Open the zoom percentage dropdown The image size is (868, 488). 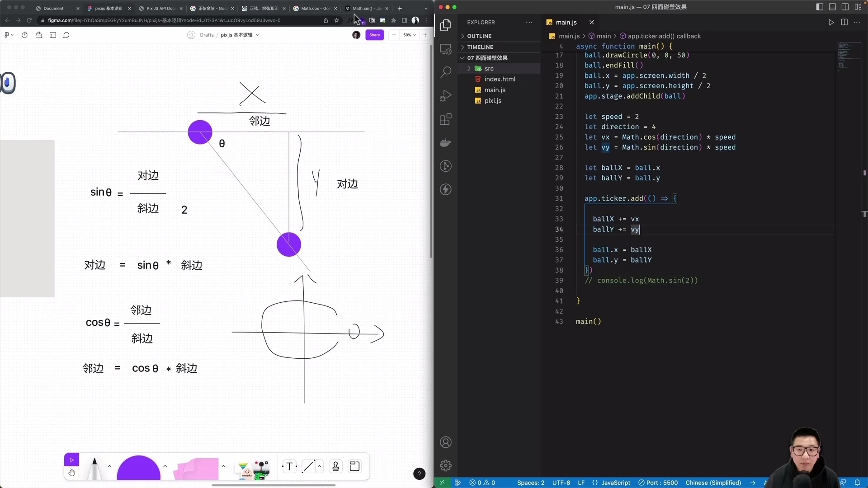pyautogui.click(x=409, y=35)
